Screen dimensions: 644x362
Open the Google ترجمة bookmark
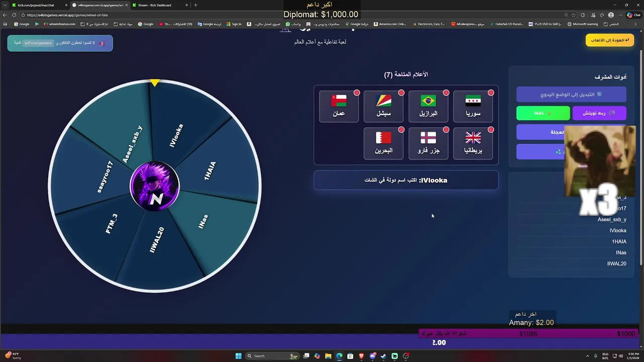tap(209, 24)
